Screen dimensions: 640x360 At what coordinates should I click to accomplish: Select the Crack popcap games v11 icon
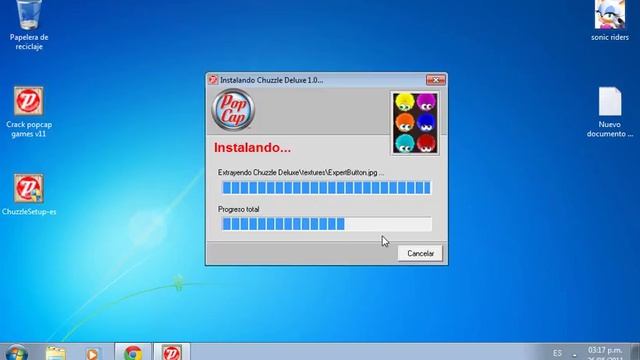[x=29, y=112]
